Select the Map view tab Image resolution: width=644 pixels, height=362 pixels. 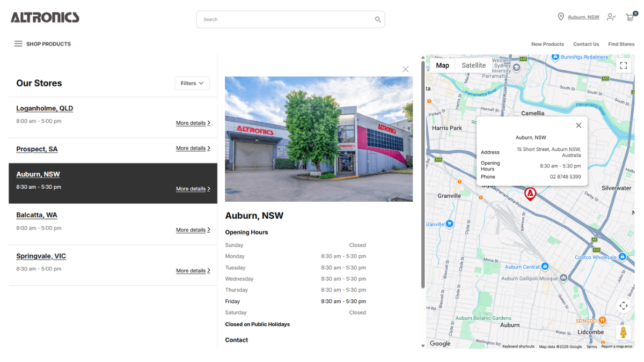(443, 65)
